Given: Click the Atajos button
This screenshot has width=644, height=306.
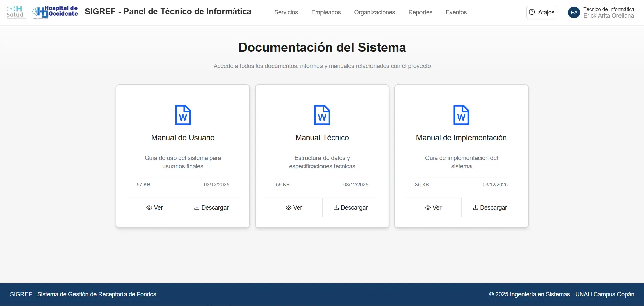Looking at the screenshot, I should 542,12.
